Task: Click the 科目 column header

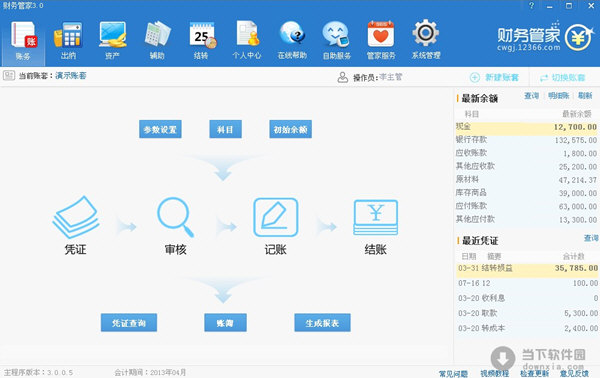Action: [471, 114]
